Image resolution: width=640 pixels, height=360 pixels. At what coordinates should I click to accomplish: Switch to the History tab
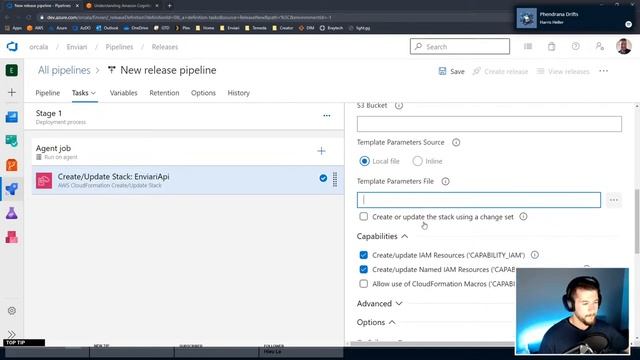click(238, 93)
